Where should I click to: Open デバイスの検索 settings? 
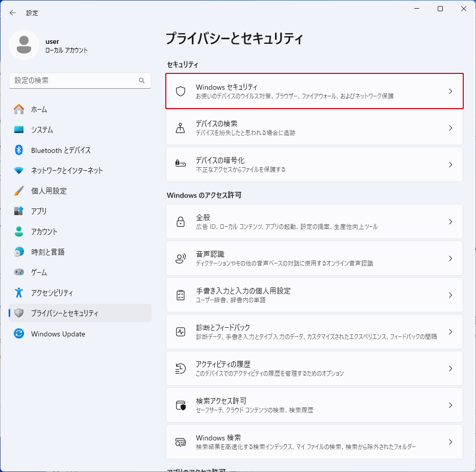(x=314, y=128)
